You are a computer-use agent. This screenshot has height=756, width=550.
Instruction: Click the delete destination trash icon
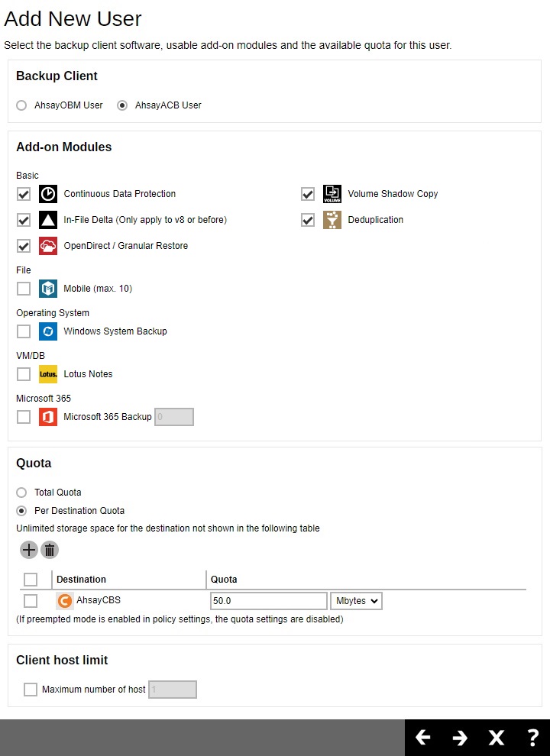[50, 550]
